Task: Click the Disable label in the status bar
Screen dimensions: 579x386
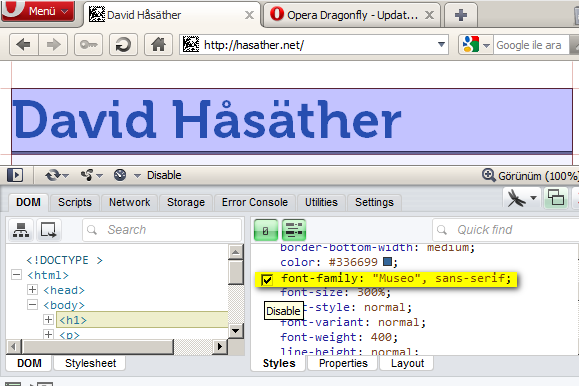Action: (x=164, y=175)
